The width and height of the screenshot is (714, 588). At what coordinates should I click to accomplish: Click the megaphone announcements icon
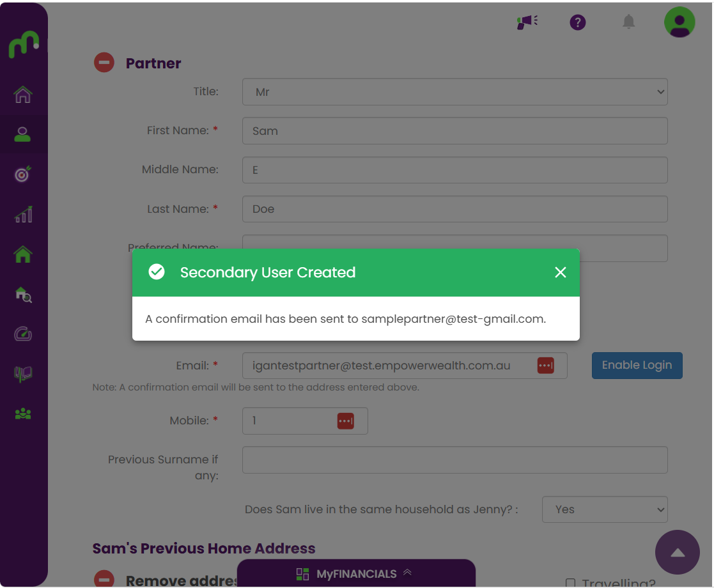pos(527,22)
